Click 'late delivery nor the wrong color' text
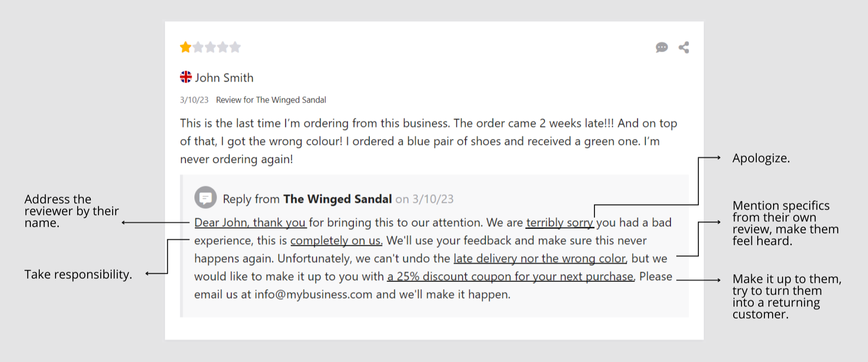Viewport: 868px width, 362px height. click(x=540, y=258)
